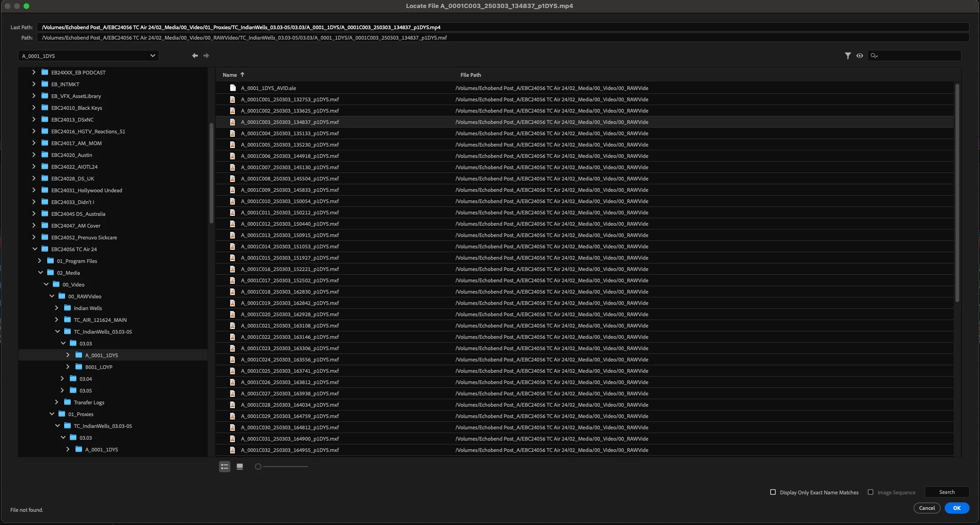The width and height of the screenshot is (980, 525).
Task: Collapse the EBC24056 TC Air 24 folder
Action: [x=35, y=249]
